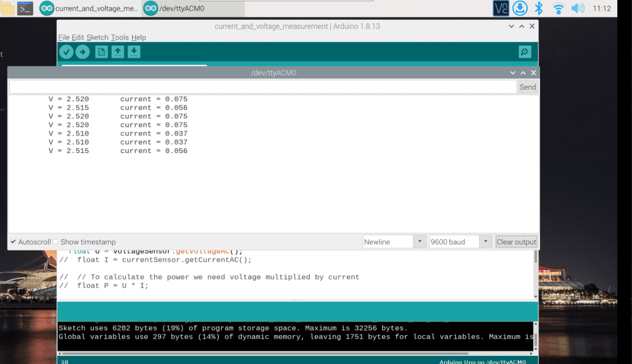Click the Save sketch down-arrow icon
632x364 pixels.
point(134,52)
